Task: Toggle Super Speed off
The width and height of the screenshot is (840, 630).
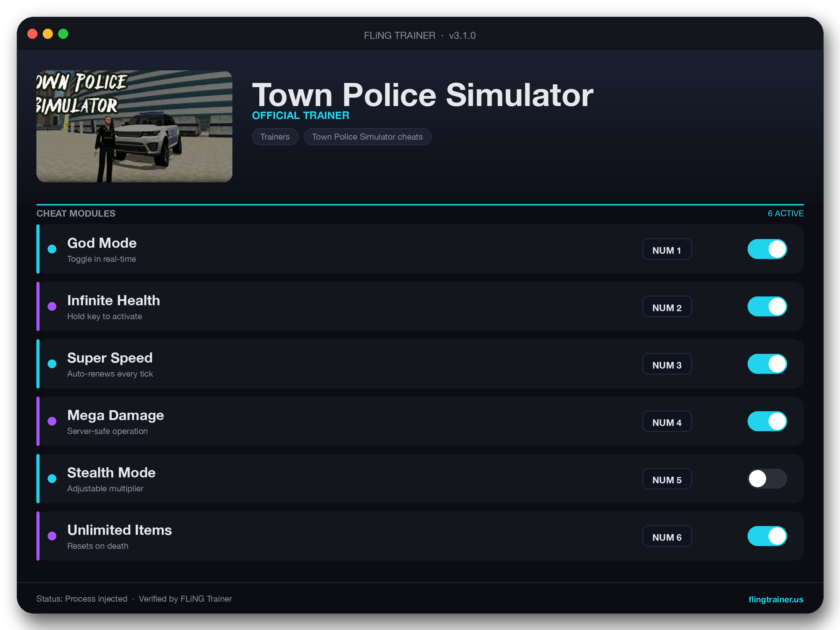Action: 767,364
